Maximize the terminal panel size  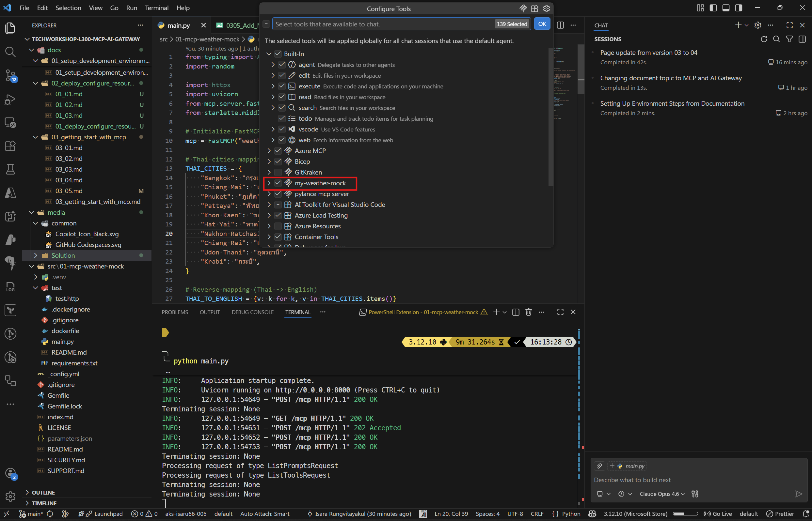click(560, 312)
